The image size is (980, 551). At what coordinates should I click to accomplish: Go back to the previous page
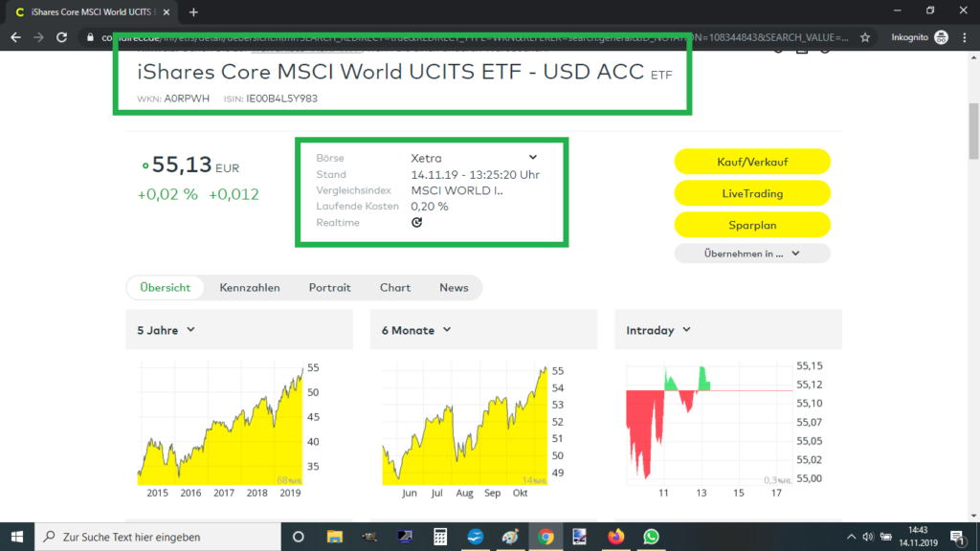click(15, 37)
